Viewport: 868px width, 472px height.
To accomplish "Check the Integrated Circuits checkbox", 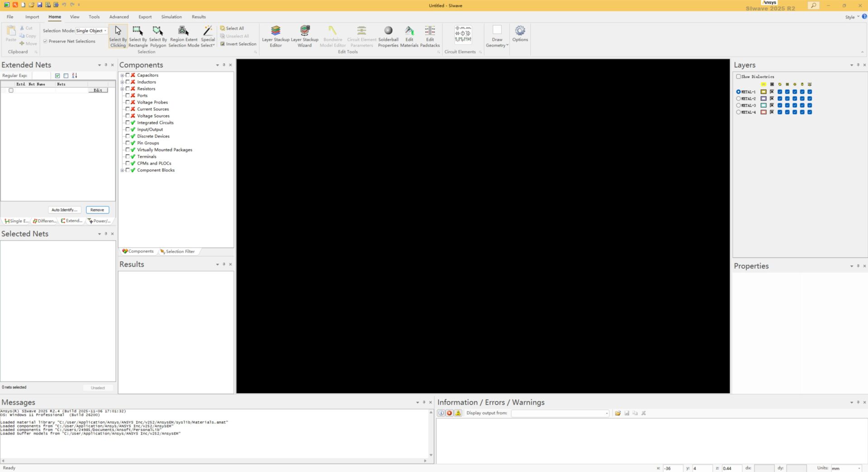I will 127,123.
